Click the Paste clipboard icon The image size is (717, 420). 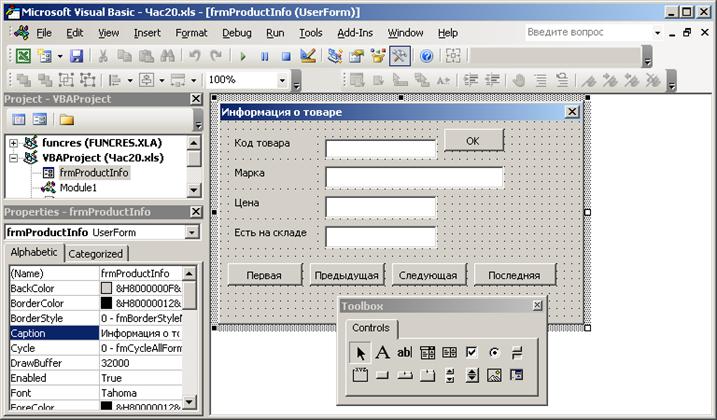146,56
